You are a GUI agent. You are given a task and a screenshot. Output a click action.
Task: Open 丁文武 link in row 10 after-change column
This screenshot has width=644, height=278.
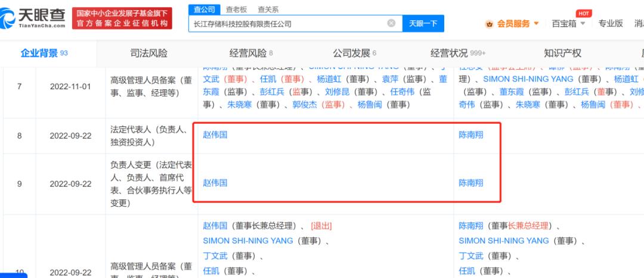[470, 256]
